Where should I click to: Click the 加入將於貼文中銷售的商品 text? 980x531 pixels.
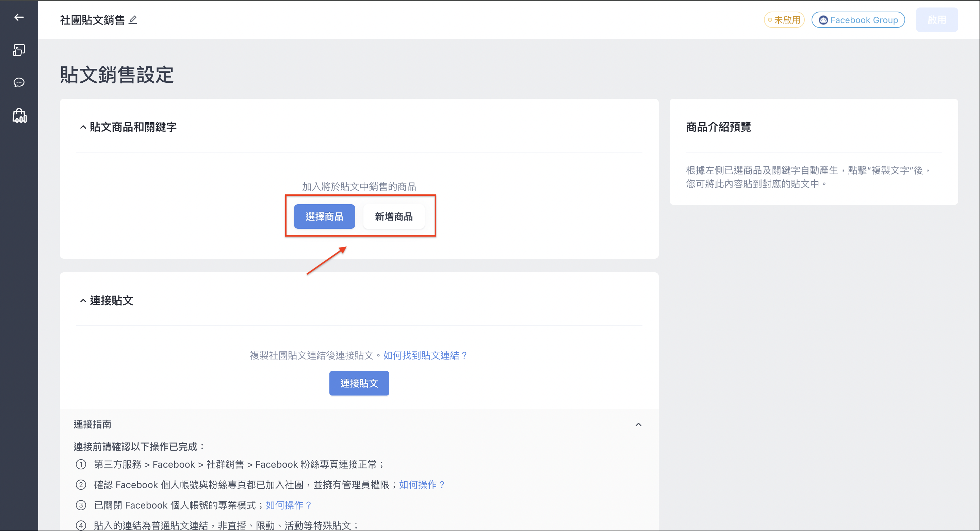[x=359, y=187]
